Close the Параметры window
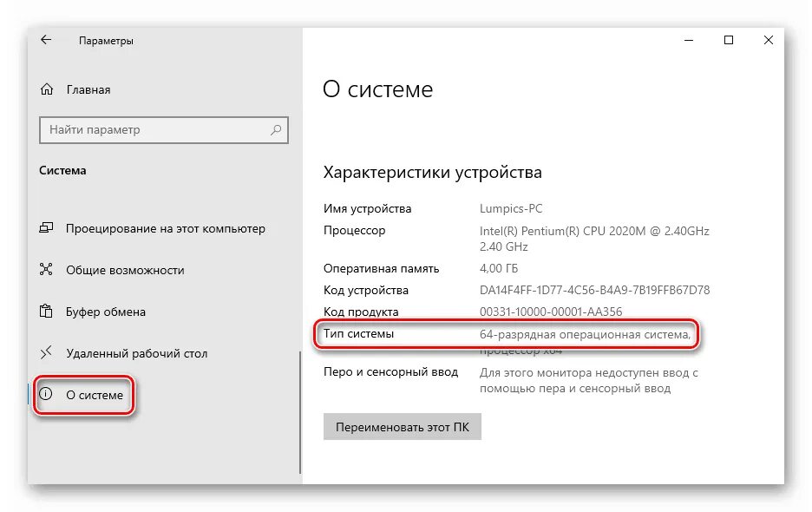812x512 pixels. pos(769,40)
